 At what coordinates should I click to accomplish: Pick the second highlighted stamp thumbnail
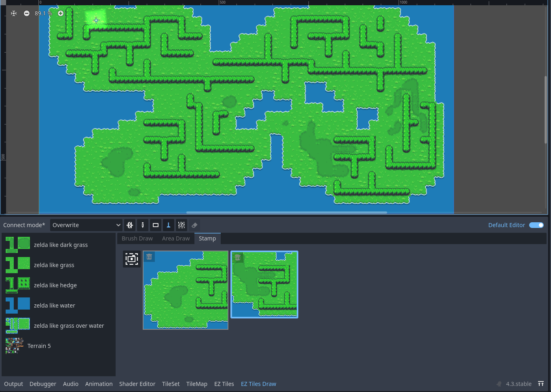click(x=264, y=285)
